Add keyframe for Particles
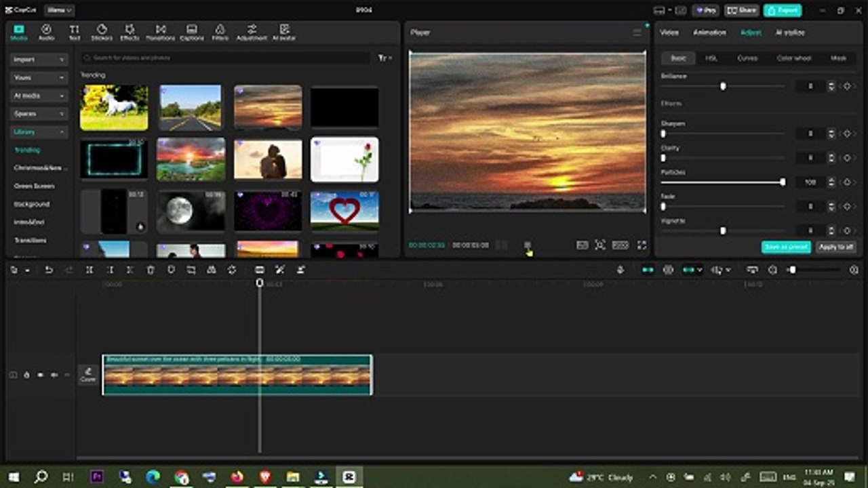The height and width of the screenshot is (488, 868). (846, 182)
